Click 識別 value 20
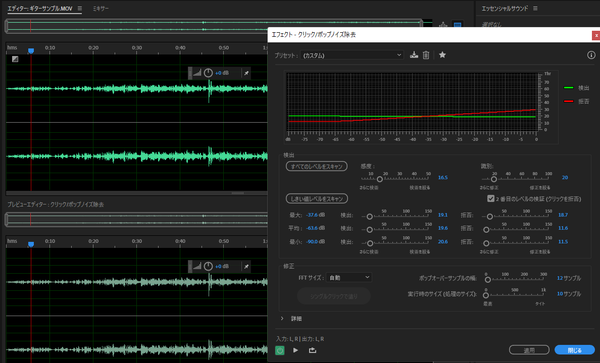This screenshot has height=363, width=600. tap(565, 177)
